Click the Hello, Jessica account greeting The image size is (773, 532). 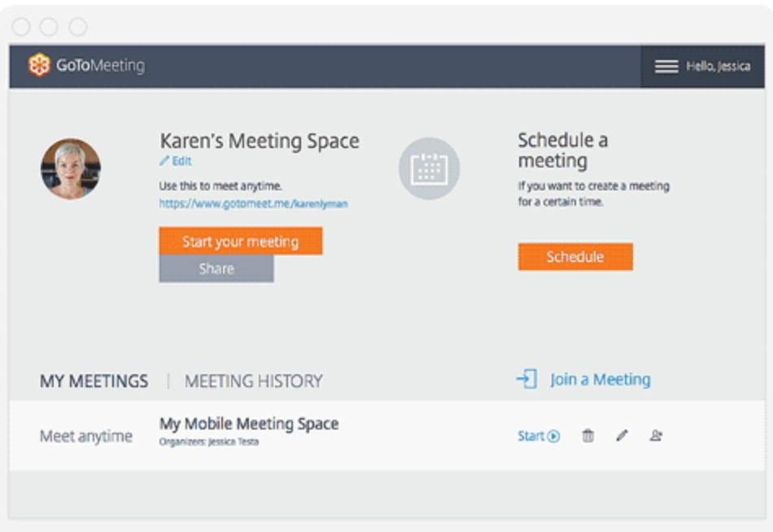tap(718, 67)
